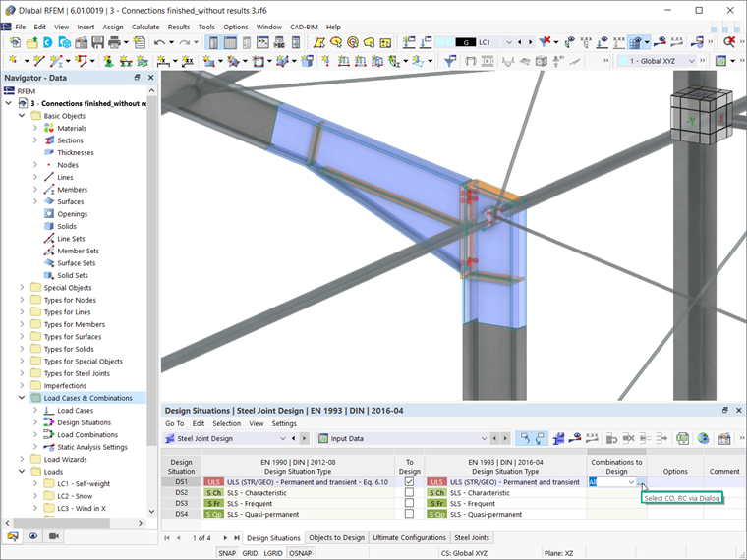Screen dimensions: 747x560
Task: Toggle the table view button in top toolbar
Action: tap(230, 43)
